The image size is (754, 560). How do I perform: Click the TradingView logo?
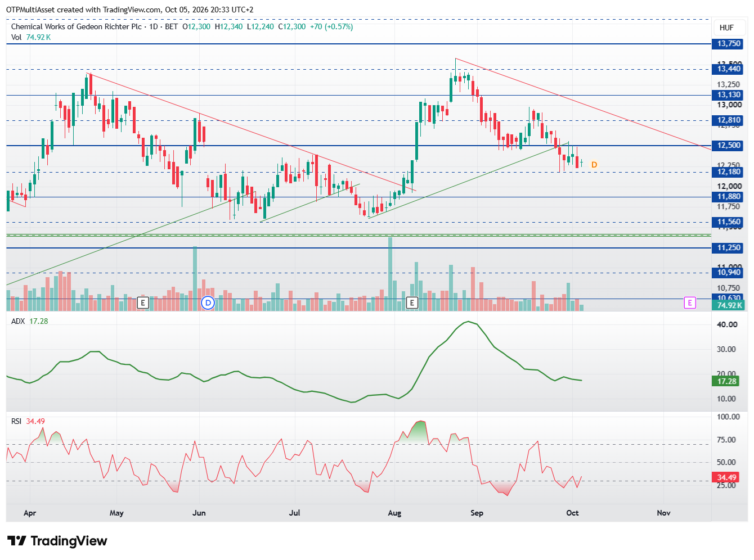coord(57,541)
